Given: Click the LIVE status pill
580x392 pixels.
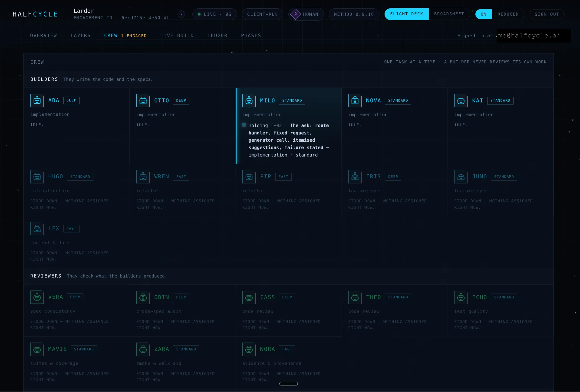Looking at the screenshot, I should [214, 14].
